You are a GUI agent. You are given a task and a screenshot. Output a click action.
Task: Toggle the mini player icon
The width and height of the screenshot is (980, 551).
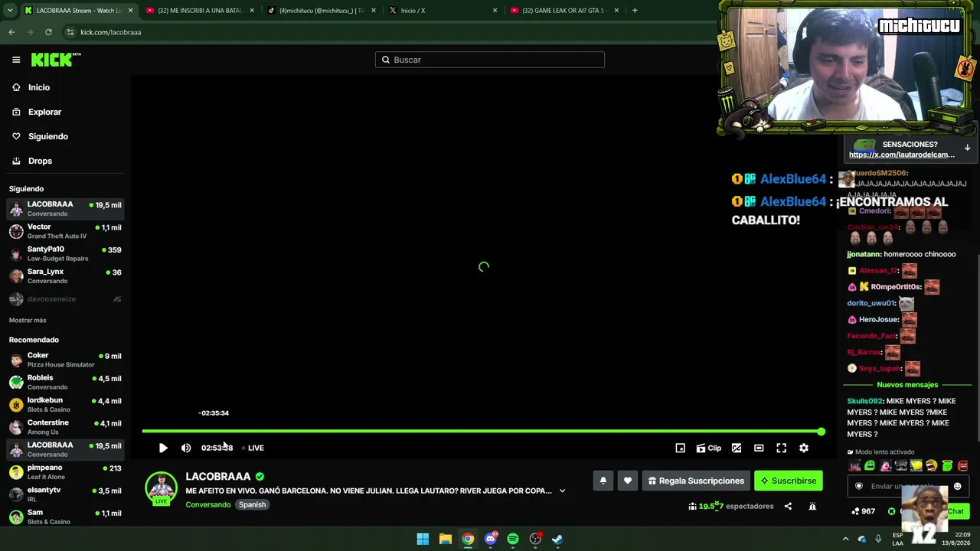coord(680,448)
